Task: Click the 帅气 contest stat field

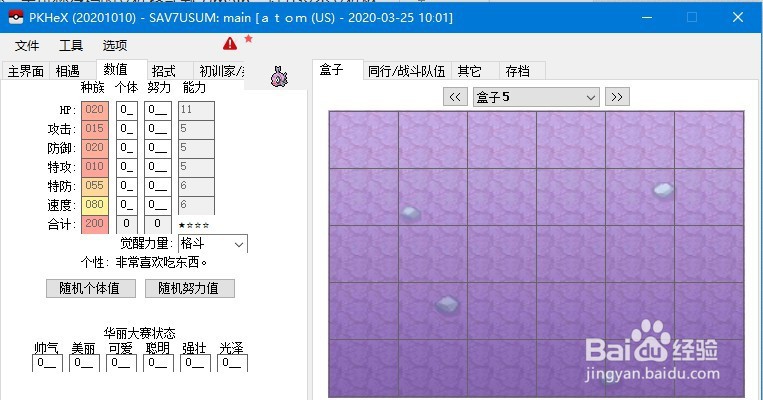Action: click(47, 363)
